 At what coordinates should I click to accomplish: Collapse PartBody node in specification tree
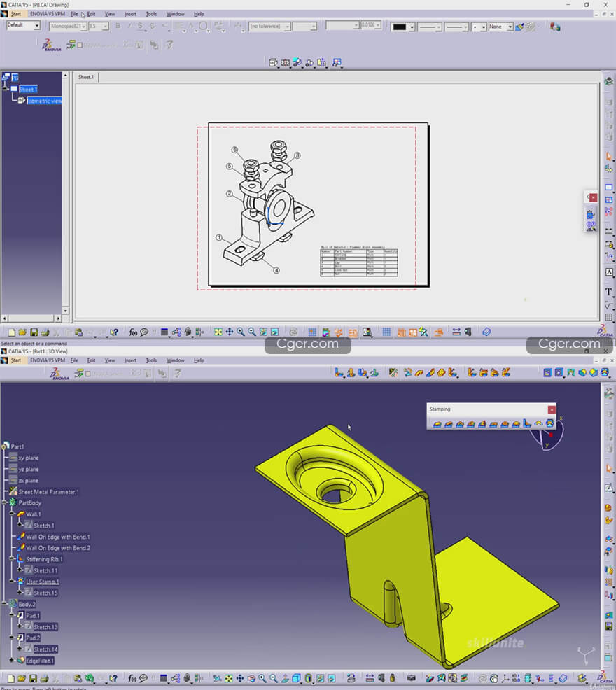point(4,502)
